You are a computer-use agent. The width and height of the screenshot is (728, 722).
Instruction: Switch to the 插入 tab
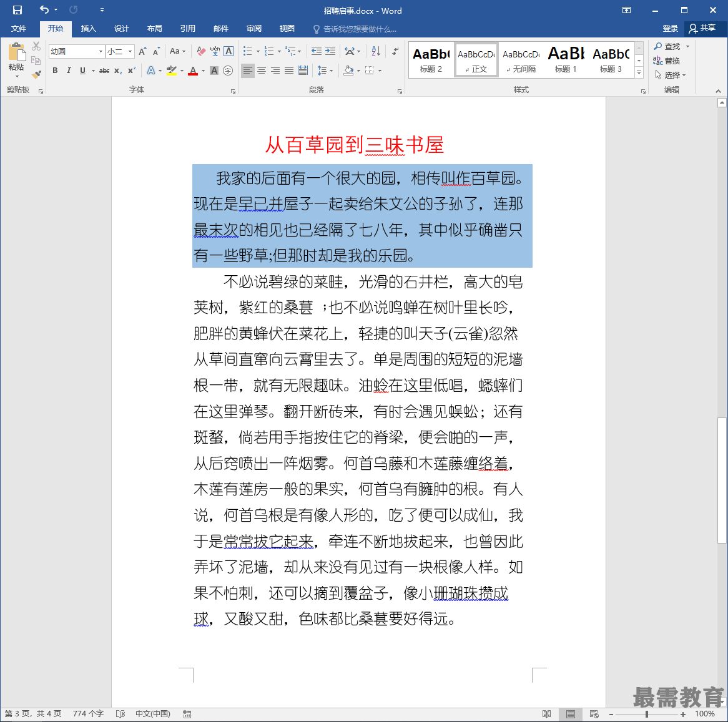point(88,29)
